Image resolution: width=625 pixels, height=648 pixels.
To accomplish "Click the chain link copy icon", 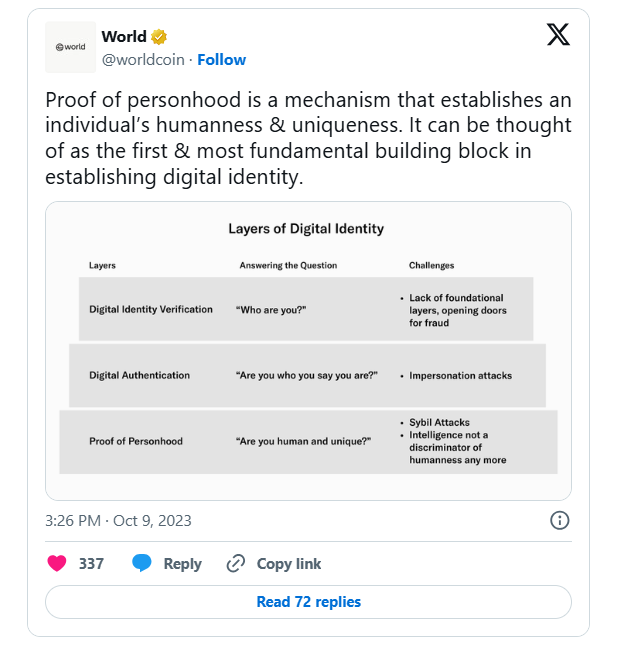I will tap(236, 563).
